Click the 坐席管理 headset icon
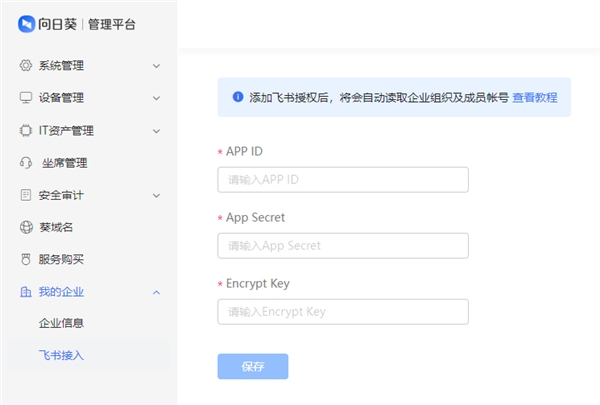The width and height of the screenshot is (600, 405). click(x=26, y=163)
